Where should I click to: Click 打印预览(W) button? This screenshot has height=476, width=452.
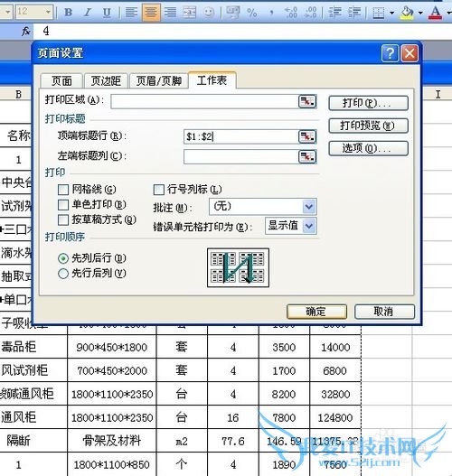point(369,126)
